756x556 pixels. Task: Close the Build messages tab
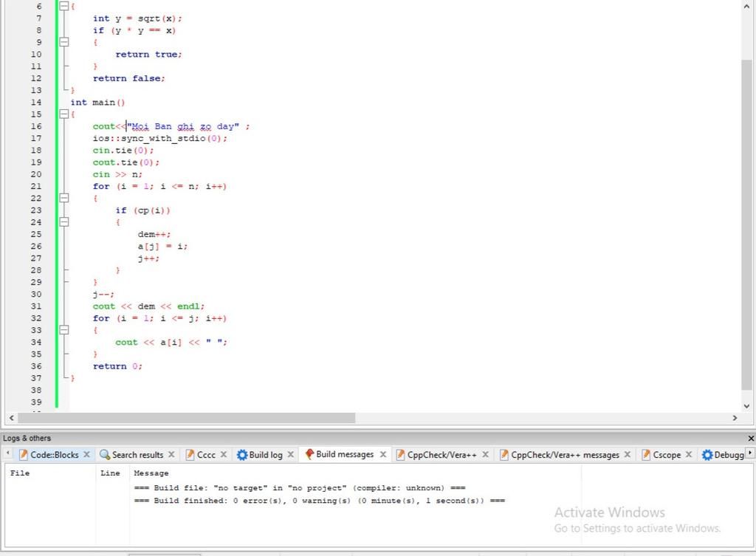pyautogui.click(x=383, y=455)
